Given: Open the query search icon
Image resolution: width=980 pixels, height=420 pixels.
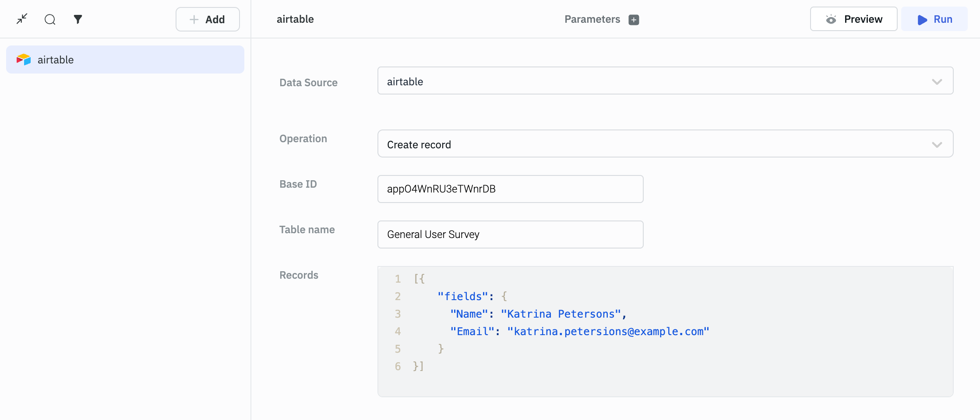Looking at the screenshot, I should coord(50,19).
